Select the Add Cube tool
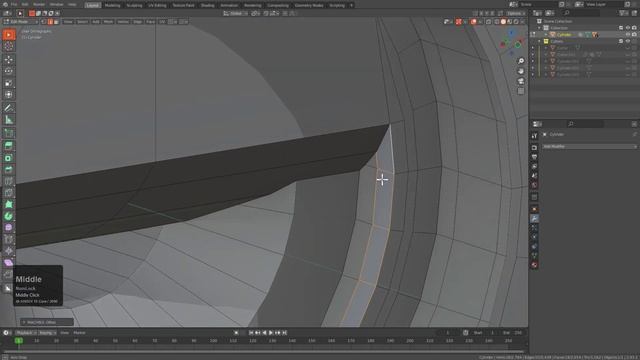 click(9, 133)
